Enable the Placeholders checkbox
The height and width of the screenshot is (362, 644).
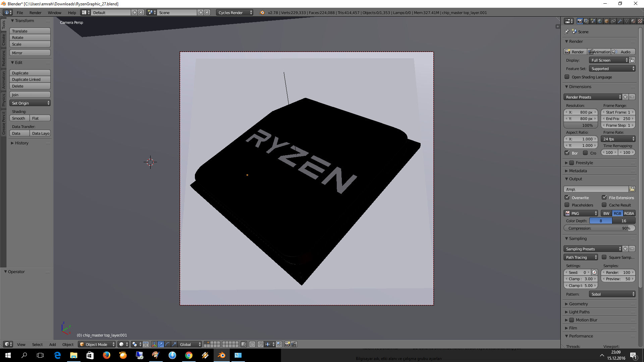(567, 205)
